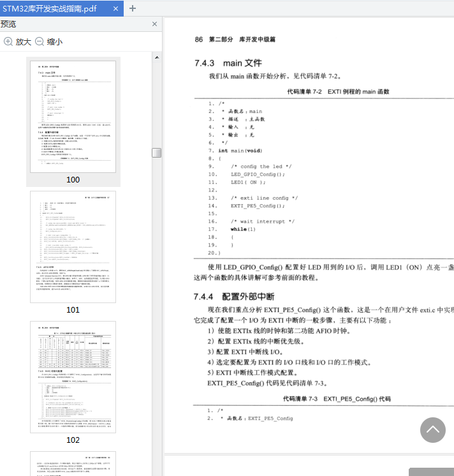
Task: Click comment /* config the led */
Action: point(261,167)
